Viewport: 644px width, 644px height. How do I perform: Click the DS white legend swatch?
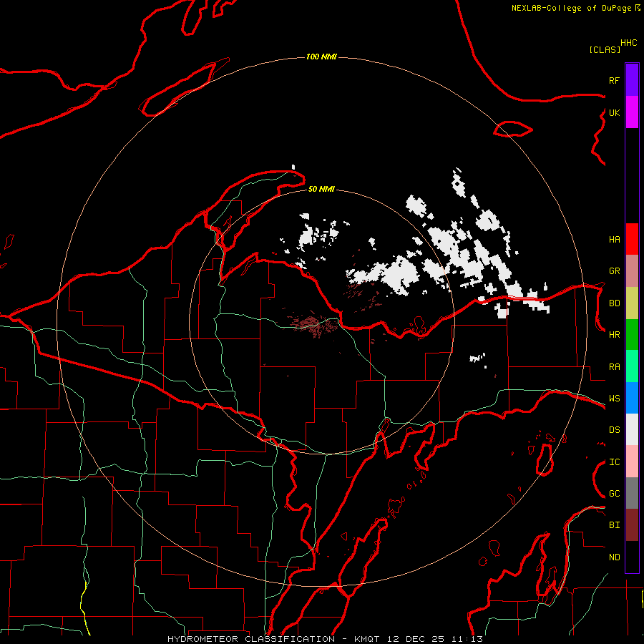point(632,429)
